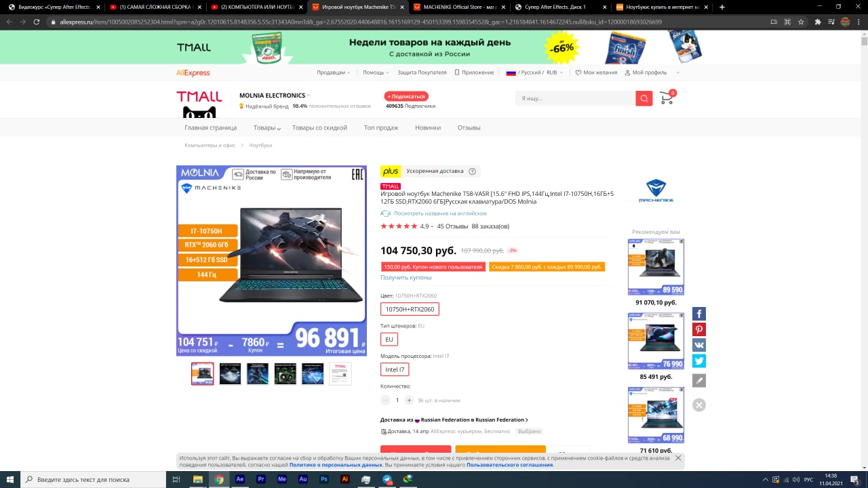The height and width of the screenshot is (488, 868).
Task: Close the floating share sidebar
Action: 699,405
